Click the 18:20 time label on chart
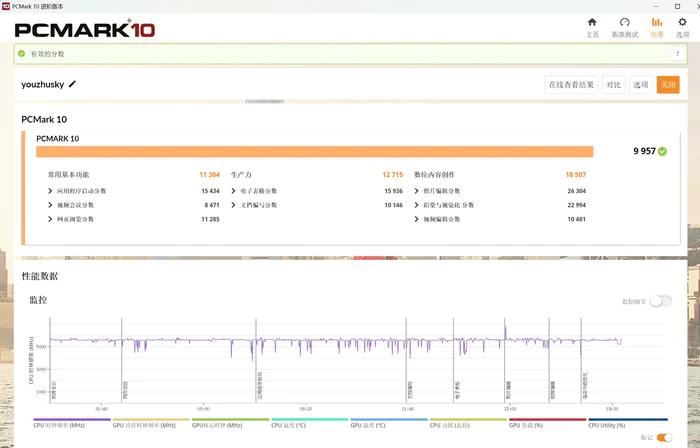This screenshot has width=700, height=448. (612, 409)
